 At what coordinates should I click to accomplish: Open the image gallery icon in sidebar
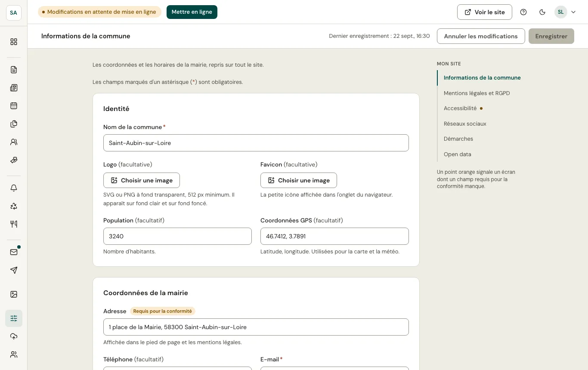pos(14,294)
